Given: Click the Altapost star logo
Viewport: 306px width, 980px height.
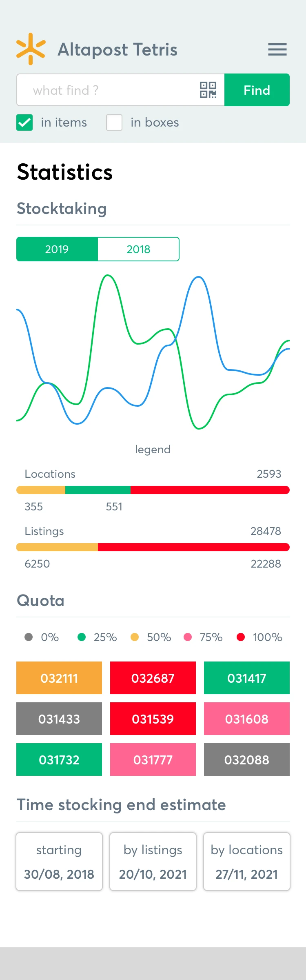Looking at the screenshot, I should pos(31,49).
